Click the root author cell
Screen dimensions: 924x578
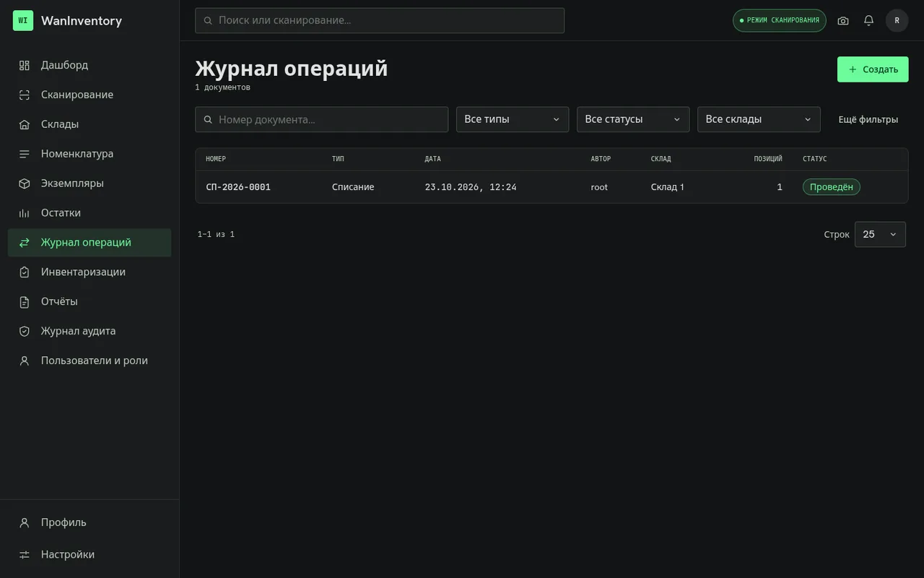(x=599, y=187)
